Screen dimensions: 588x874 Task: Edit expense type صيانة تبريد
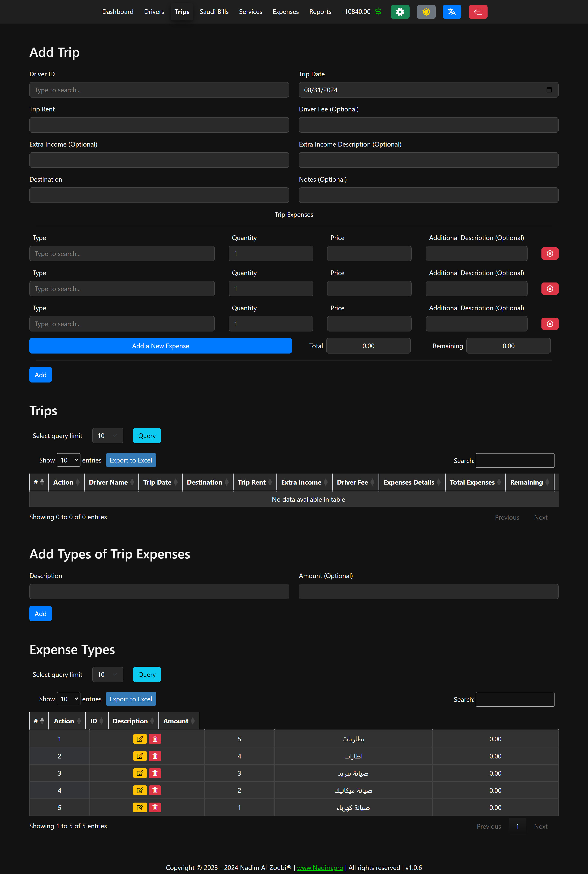pyautogui.click(x=140, y=773)
